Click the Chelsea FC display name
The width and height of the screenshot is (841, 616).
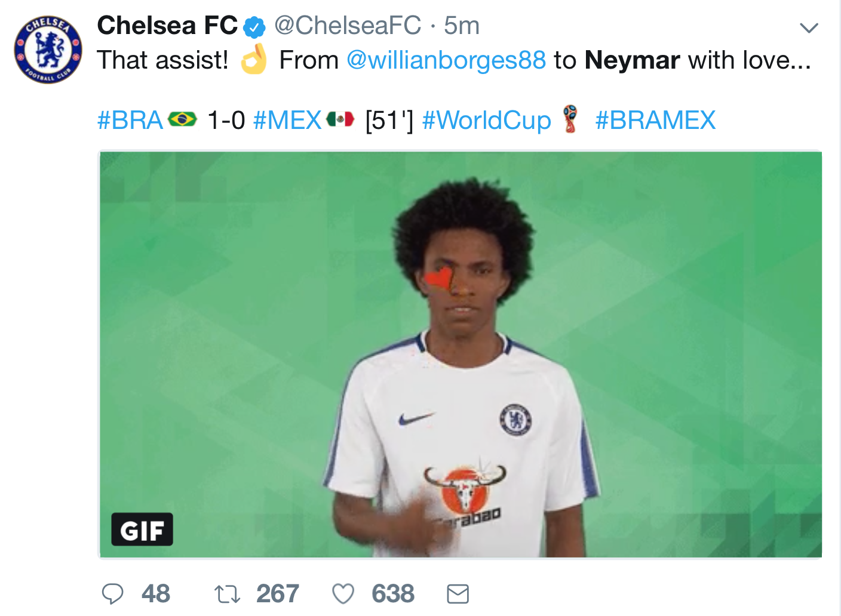click(x=167, y=26)
